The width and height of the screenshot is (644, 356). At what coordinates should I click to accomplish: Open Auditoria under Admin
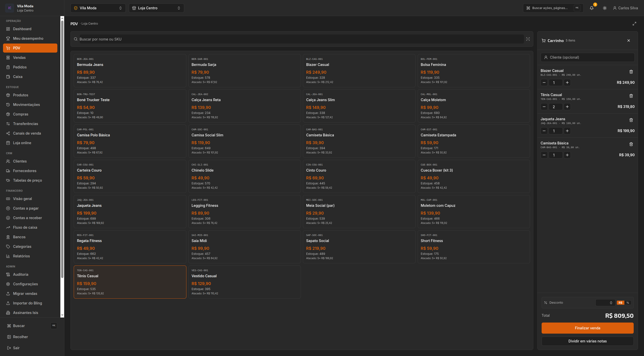(x=30, y=274)
